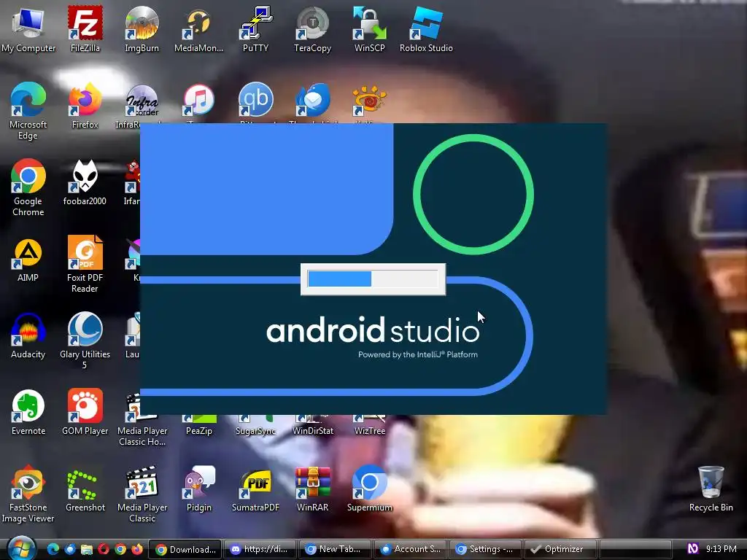Click the 9:13 PM taskbar clock
The height and width of the screenshot is (560, 747).
[x=721, y=549]
